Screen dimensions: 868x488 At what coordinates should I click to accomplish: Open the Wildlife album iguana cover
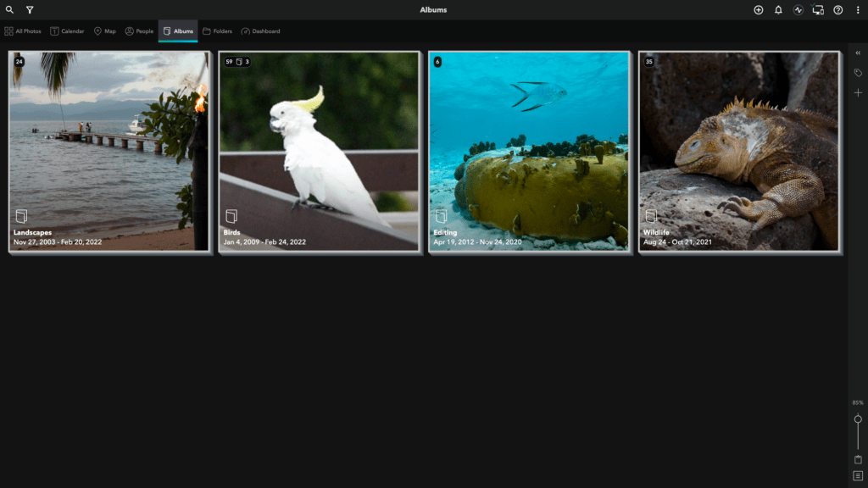pos(738,151)
